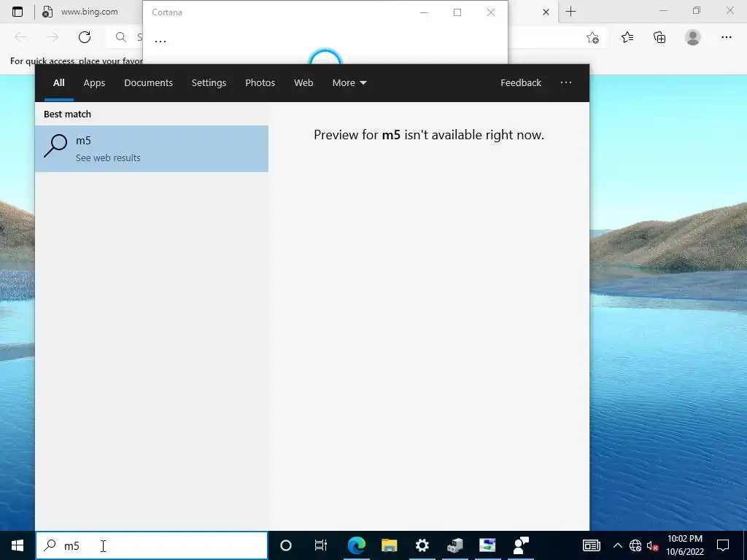This screenshot has width=747, height=560.
Task: Add this page to favorites in Edge
Action: tap(592, 37)
